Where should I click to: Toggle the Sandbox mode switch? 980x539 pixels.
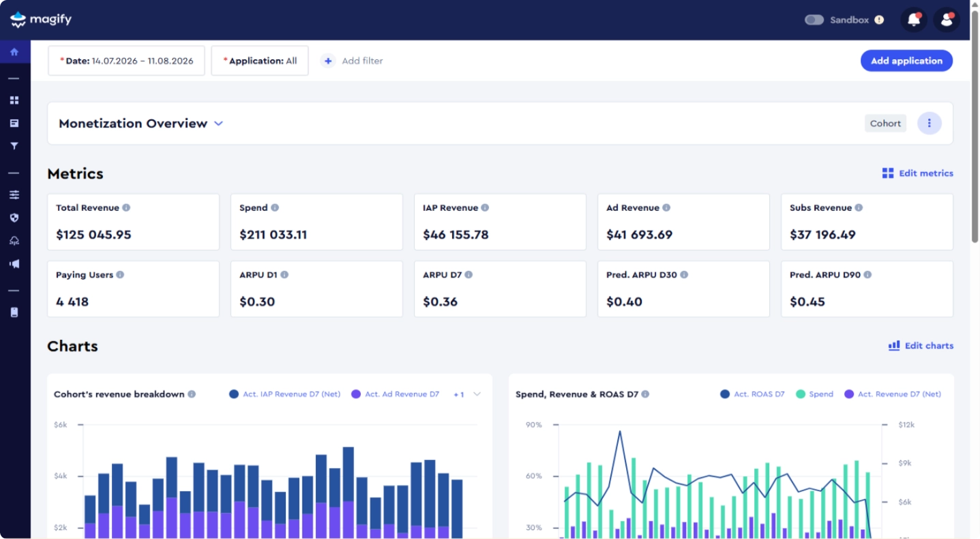pyautogui.click(x=814, y=20)
